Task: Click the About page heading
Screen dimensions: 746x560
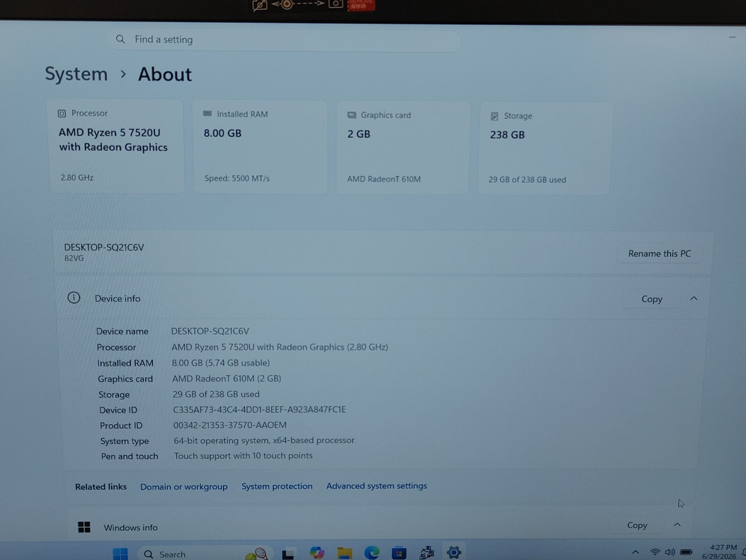Action: click(x=165, y=75)
